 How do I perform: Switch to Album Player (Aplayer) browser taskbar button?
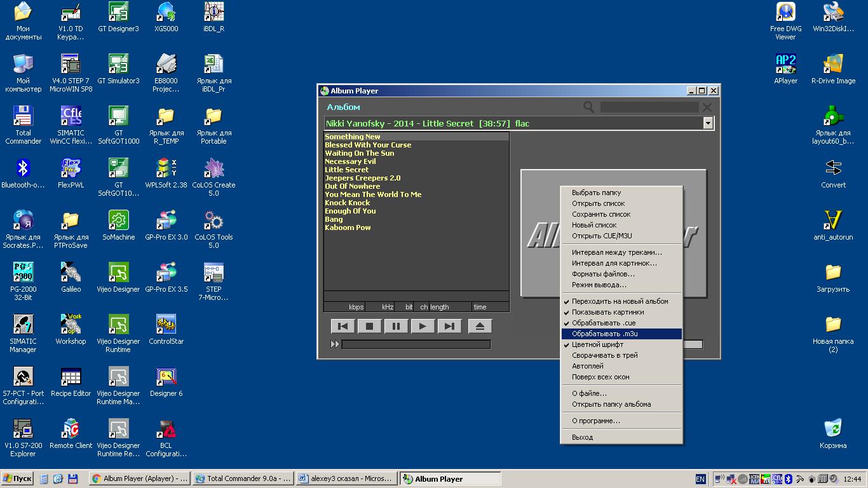(x=139, y=479)
